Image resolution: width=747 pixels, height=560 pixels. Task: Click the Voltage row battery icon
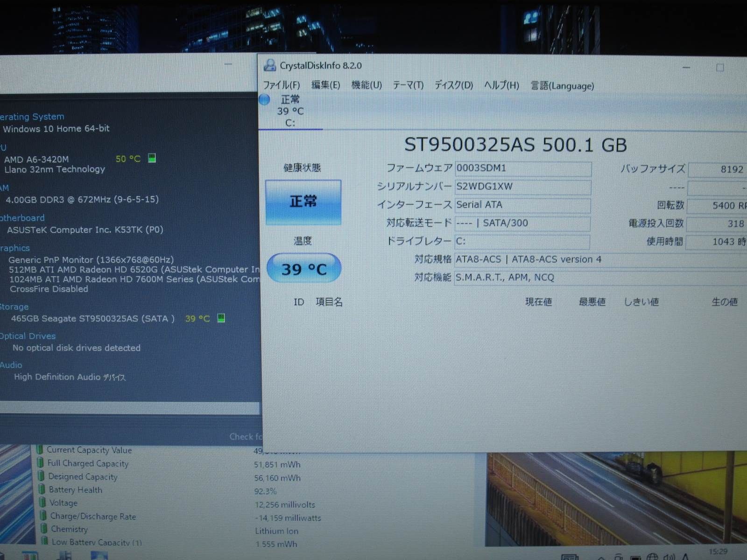(42, 503)
